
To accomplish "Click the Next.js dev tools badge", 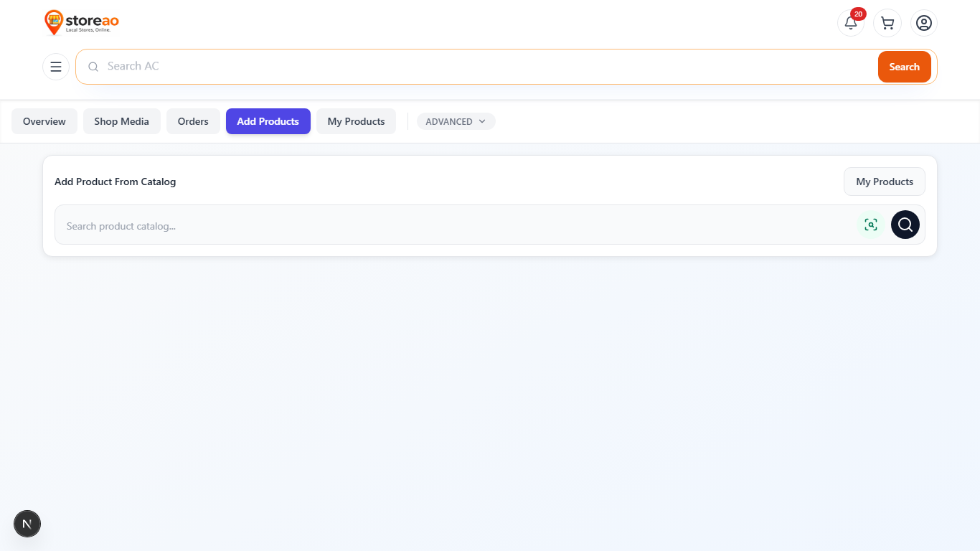I will tap(27, 524).
